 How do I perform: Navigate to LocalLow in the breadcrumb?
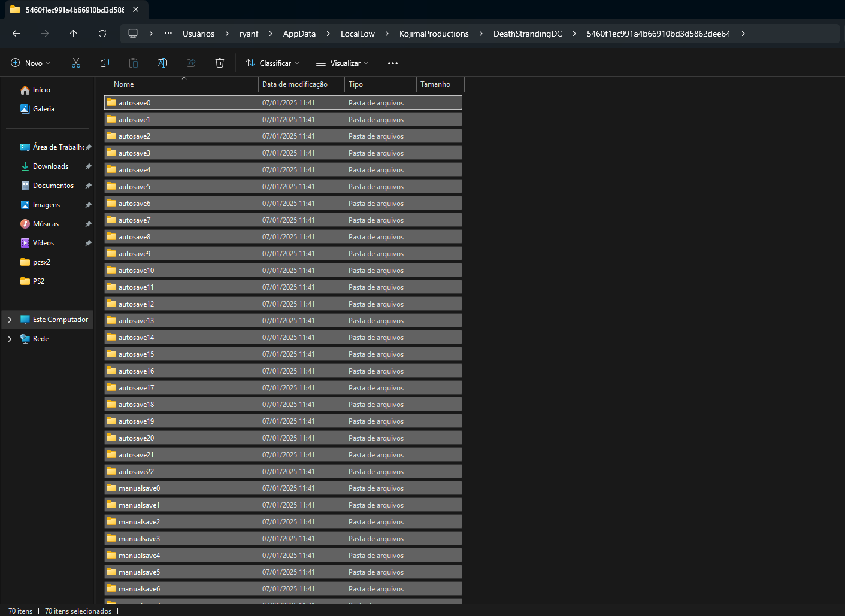[358, 34]
